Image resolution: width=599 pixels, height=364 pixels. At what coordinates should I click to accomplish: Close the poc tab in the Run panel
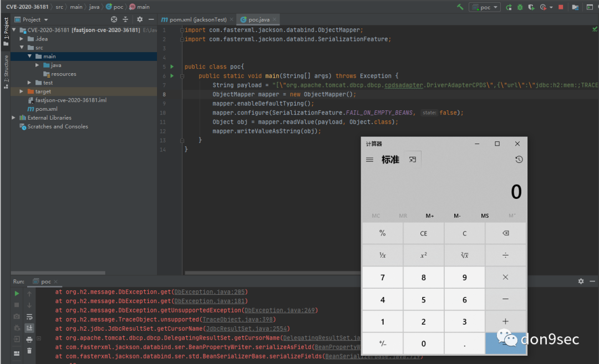tap(56, 281)
